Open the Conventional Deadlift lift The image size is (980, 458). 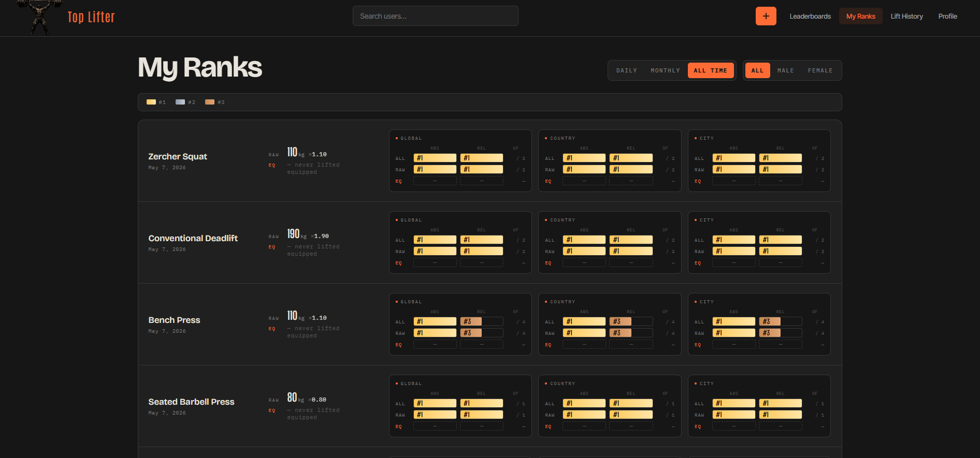193,238
